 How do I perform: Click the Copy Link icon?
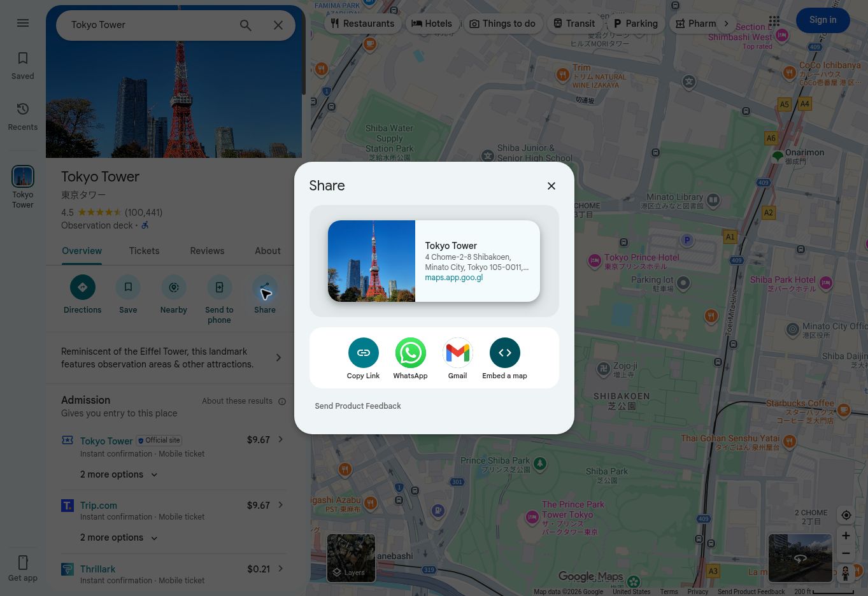pyautogui.click(x=364, y=353)
